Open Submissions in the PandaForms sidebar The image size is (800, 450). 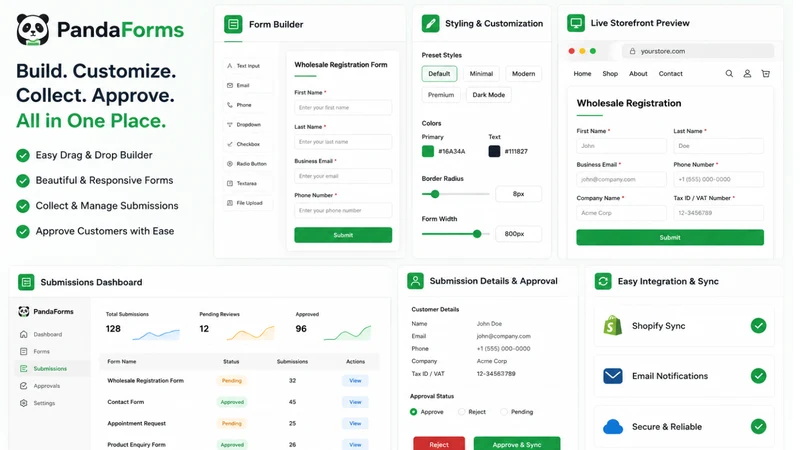pos(50,368)
